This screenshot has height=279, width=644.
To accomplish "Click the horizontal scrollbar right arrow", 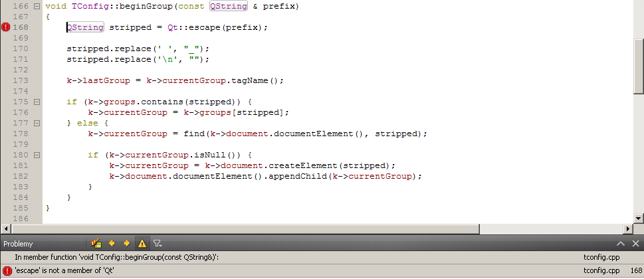I will (x=629, y=229).
